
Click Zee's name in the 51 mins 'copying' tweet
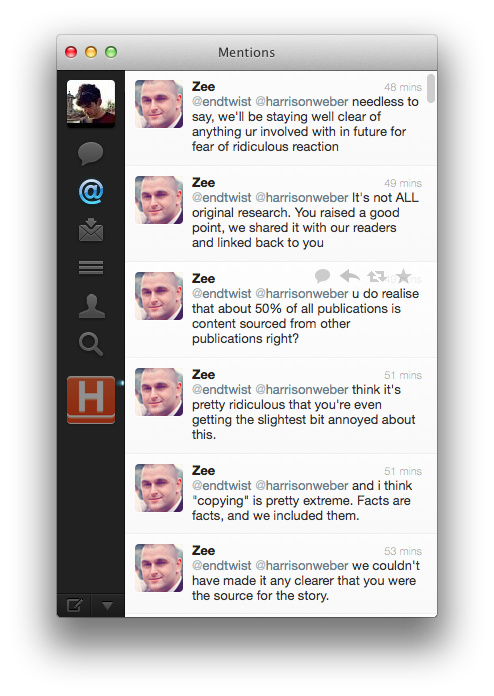(x=203, y=471)
